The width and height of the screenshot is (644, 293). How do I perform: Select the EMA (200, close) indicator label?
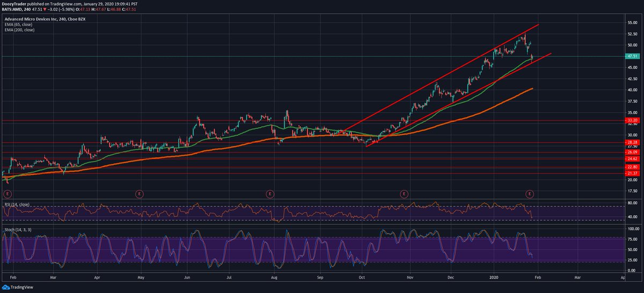(19, 30)
